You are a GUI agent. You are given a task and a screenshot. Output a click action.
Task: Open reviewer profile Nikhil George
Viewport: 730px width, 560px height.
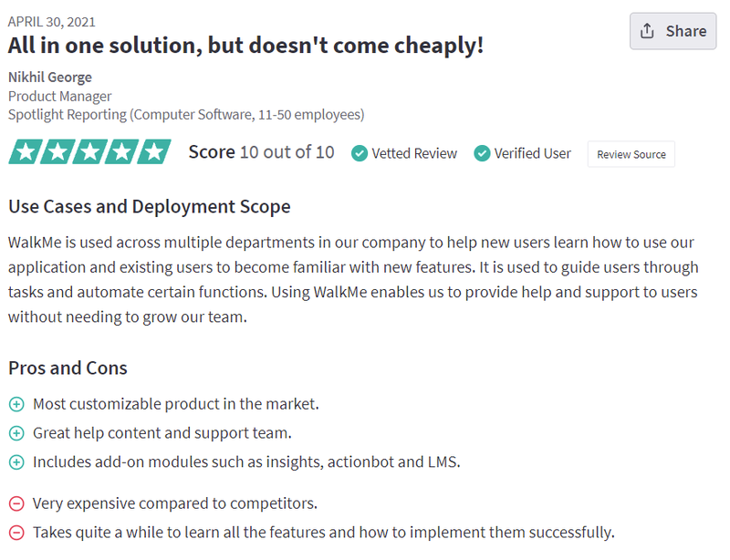click(x=49, y=77)
